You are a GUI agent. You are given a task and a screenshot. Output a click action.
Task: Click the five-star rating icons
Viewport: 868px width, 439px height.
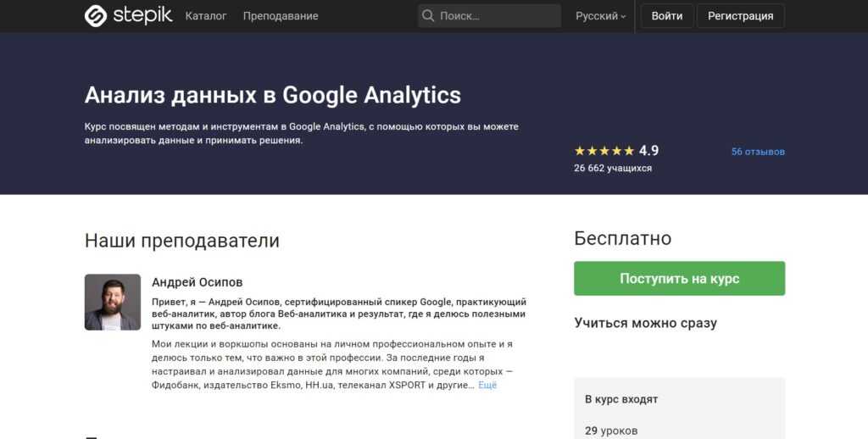point(604,151)
